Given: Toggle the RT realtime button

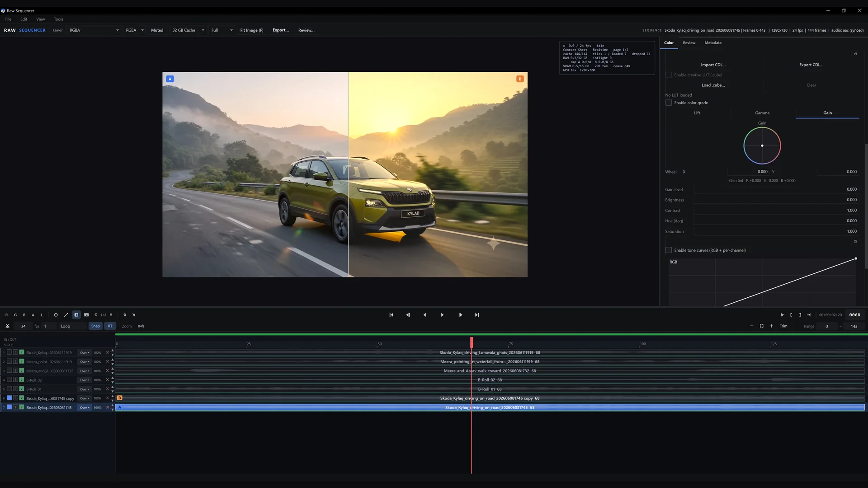Looking at the screenshot, I should 110,326.
